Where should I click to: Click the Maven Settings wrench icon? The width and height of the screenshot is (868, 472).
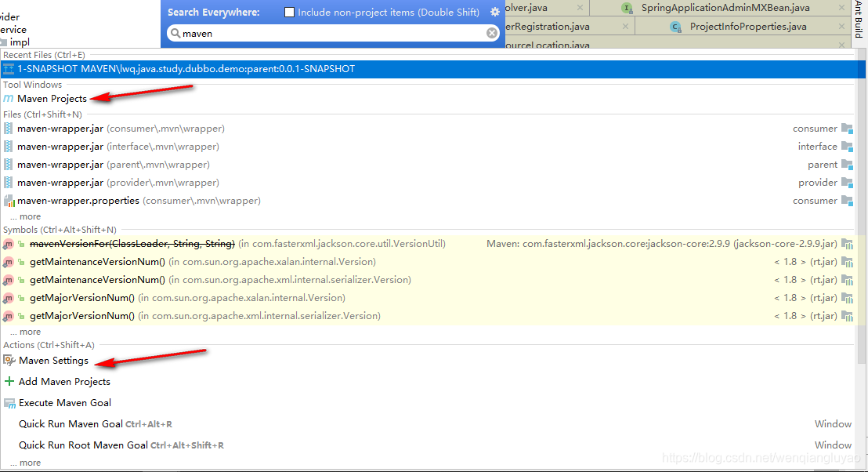click(9, 361)
